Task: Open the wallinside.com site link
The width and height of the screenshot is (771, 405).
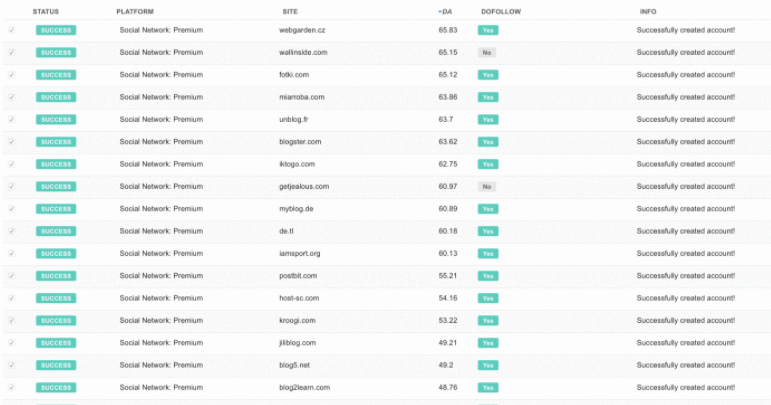Action: pyautogui.click(x=303, y=52)
